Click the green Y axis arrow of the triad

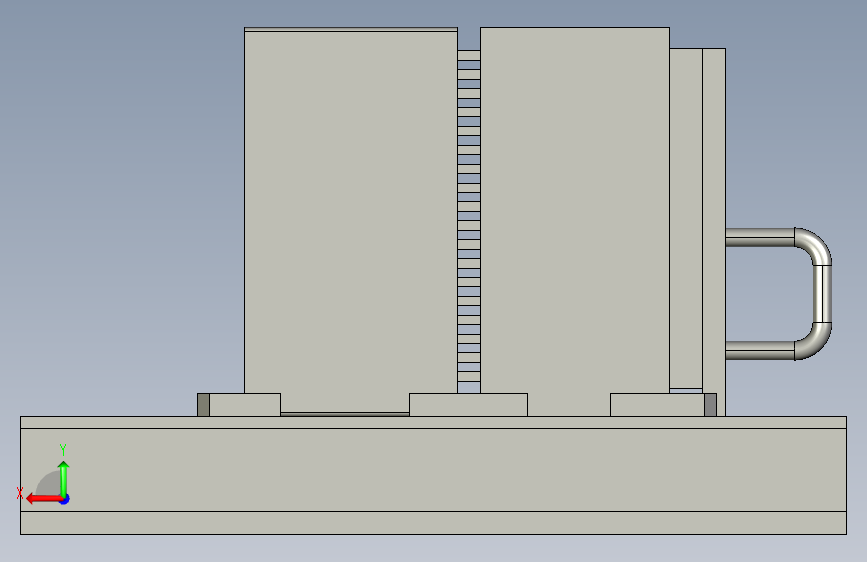pyautogui.click(x=64, y=478)
